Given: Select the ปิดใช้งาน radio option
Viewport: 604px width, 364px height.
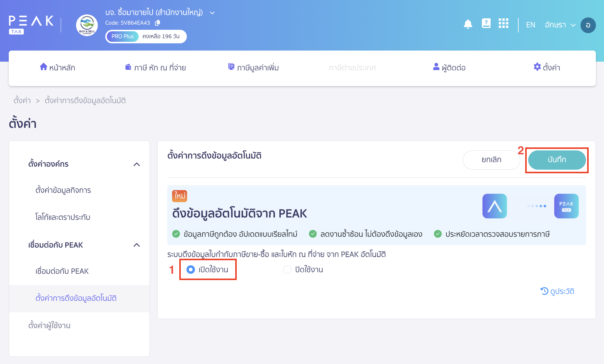Looking at the screenshot, I should (x=287, y=270).
